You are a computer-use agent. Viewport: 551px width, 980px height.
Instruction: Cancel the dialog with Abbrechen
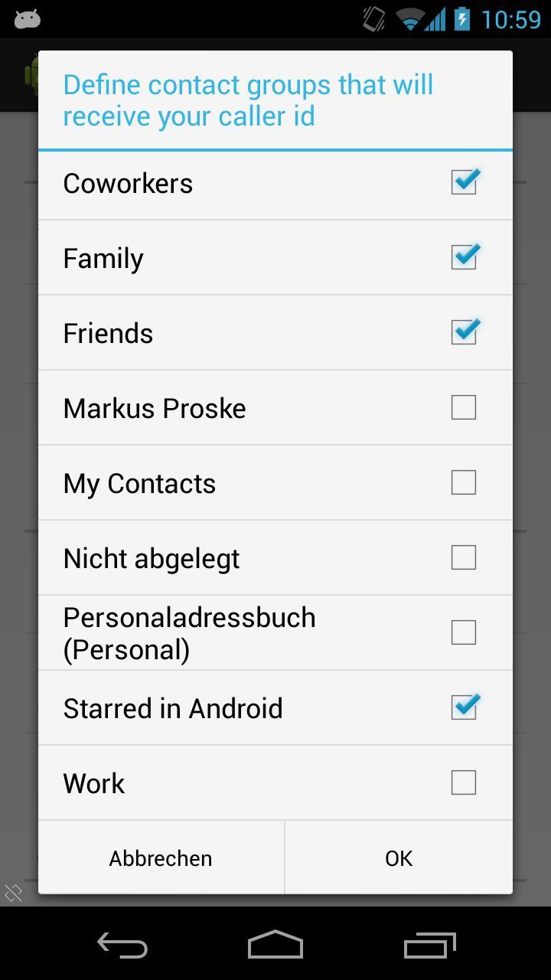tap(161, 858)
